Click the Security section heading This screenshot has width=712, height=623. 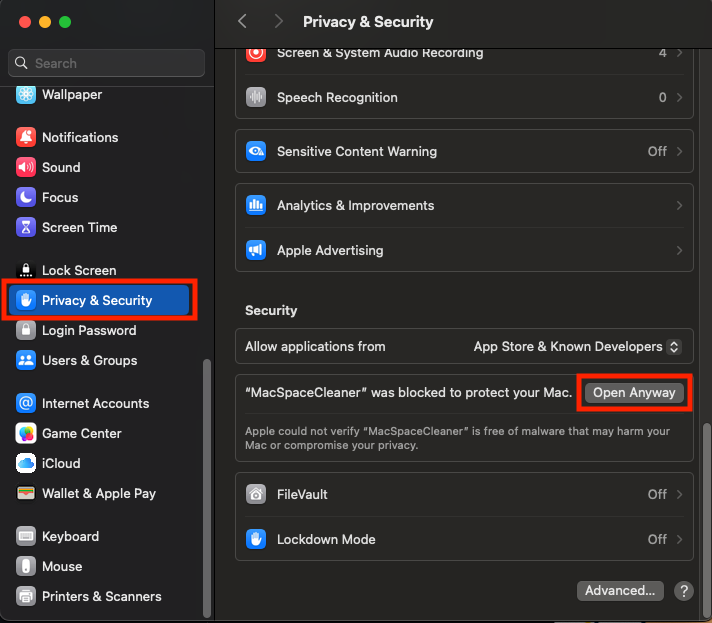tap(271, 310)
